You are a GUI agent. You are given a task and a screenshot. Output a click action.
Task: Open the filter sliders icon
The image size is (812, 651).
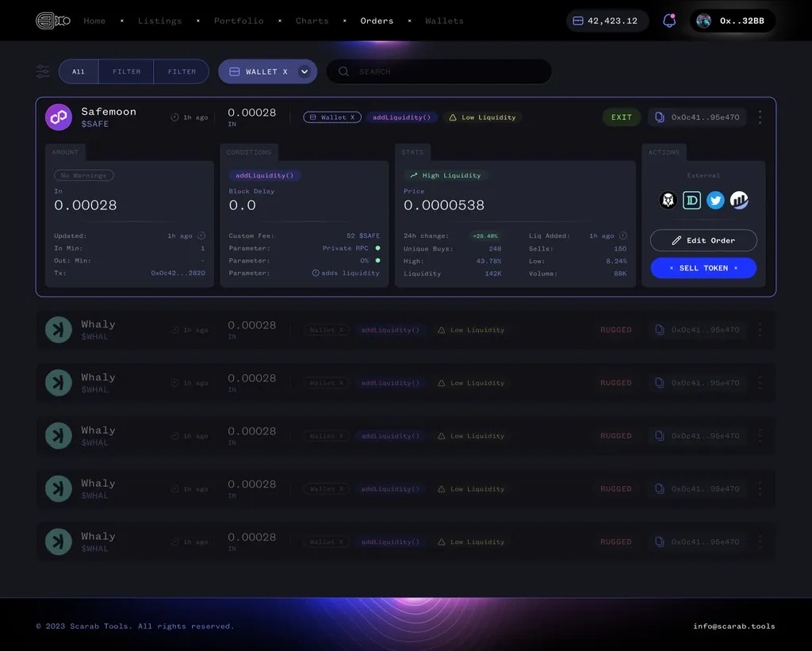click(43, 71)
